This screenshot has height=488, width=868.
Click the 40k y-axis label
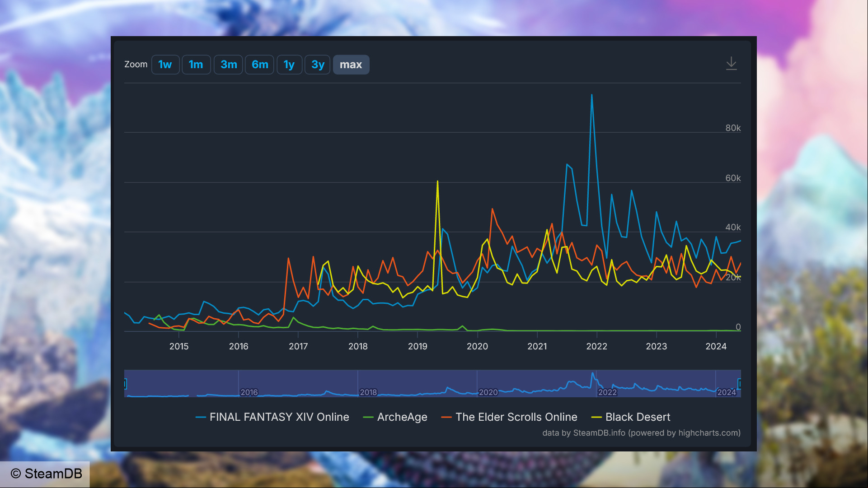733,228
